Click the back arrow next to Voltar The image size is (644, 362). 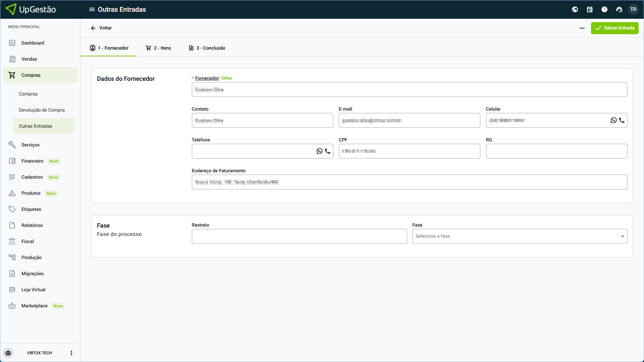(x=93, y=28)
